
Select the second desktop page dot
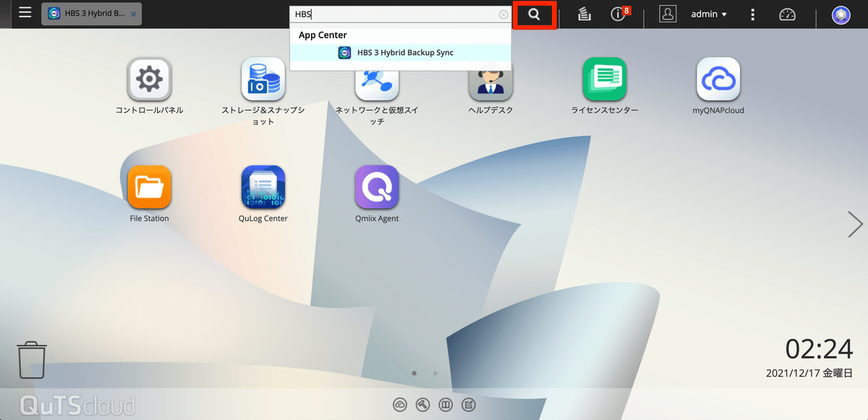(x=435, y=373)
